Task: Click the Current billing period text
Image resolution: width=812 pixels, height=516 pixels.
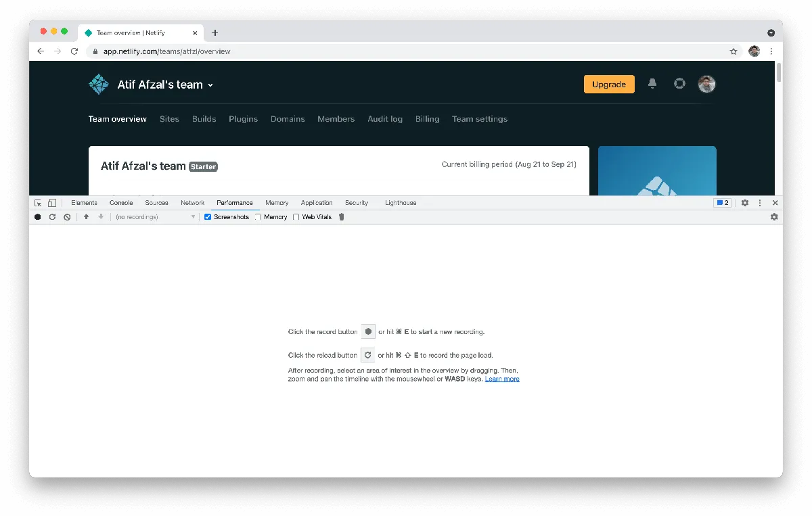Action: 509,164
